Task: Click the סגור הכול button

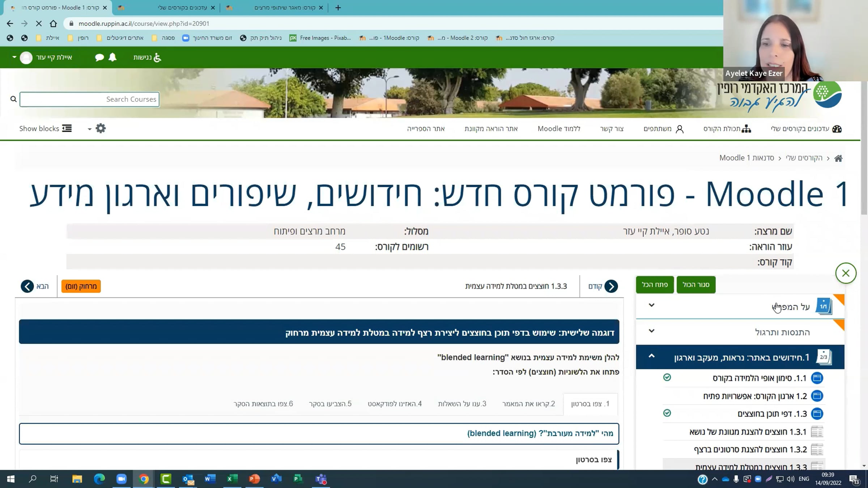Action: 696,284
